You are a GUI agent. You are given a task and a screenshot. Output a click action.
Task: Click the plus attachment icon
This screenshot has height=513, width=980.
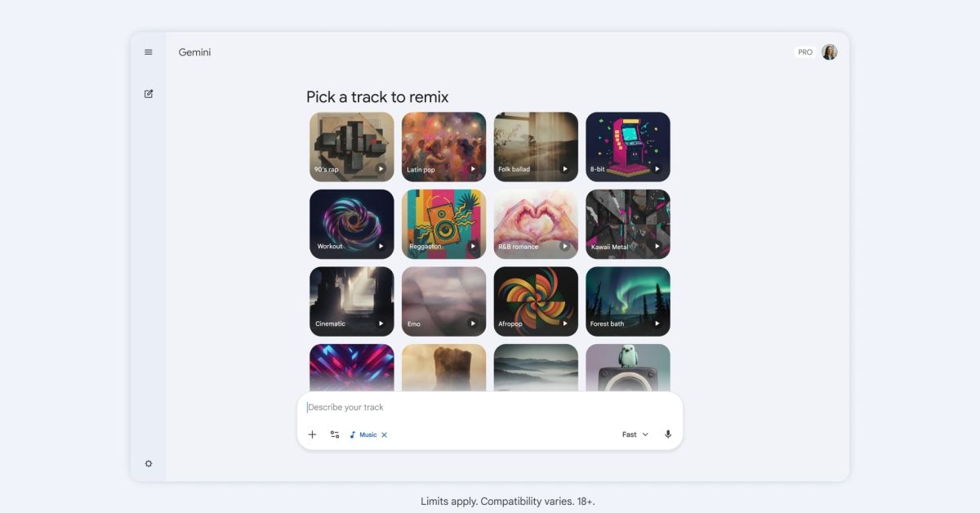(x=312, y=435)
